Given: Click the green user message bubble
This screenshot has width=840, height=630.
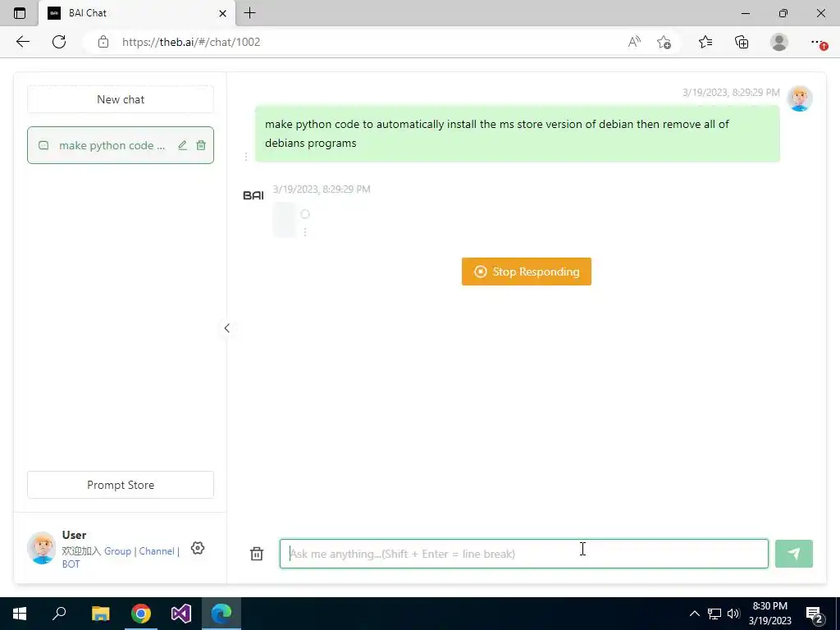Looking at the screenshot, I should [x=517, y=134].
